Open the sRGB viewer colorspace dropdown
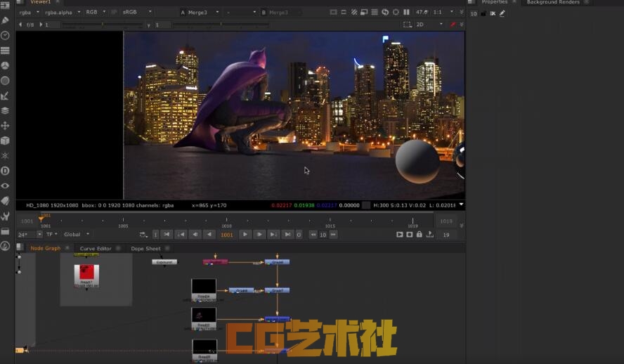 click(x=136, y=13)
